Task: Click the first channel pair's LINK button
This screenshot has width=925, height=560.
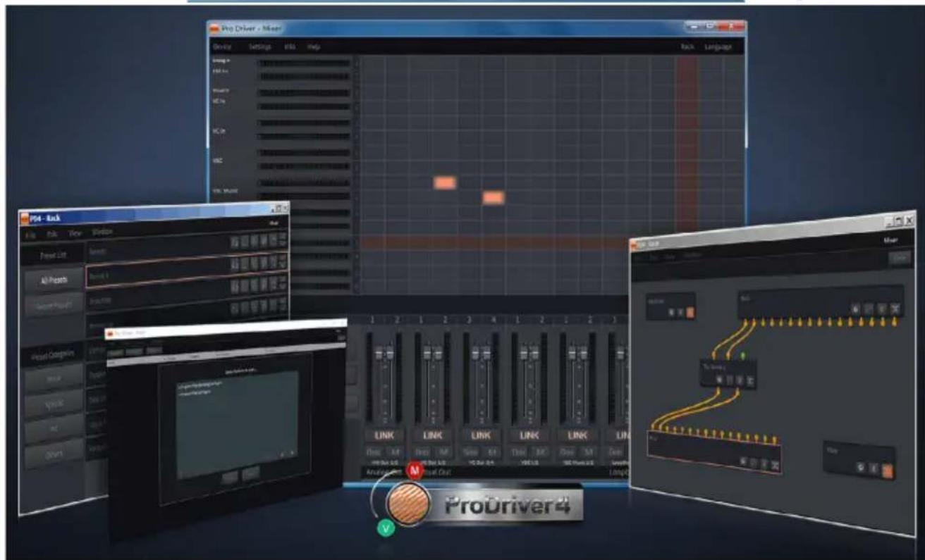Action: point(384,436)
